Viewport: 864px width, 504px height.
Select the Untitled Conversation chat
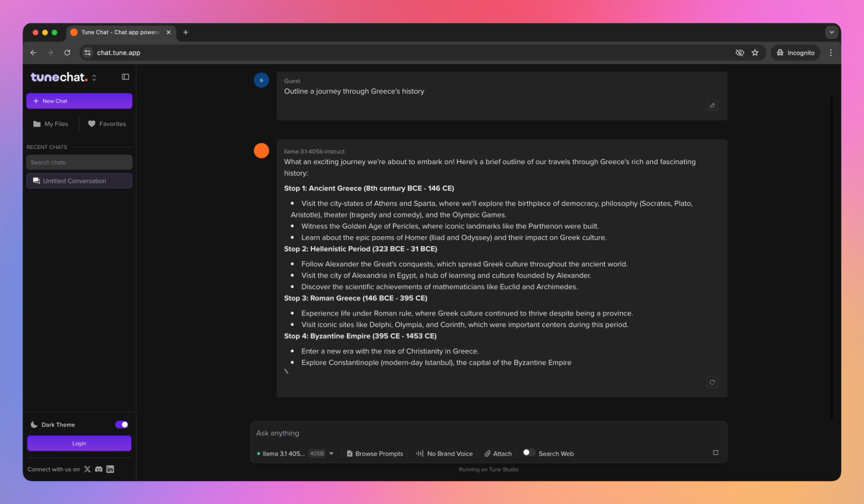[79, 181]
